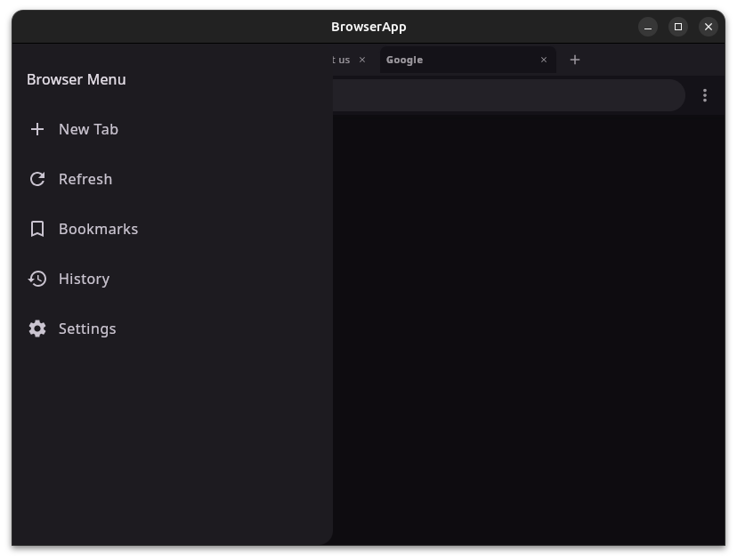Viewport: 737px width, 560px height.
Task: Maximize the BrowserApp window
Action: tap(677, 27)
